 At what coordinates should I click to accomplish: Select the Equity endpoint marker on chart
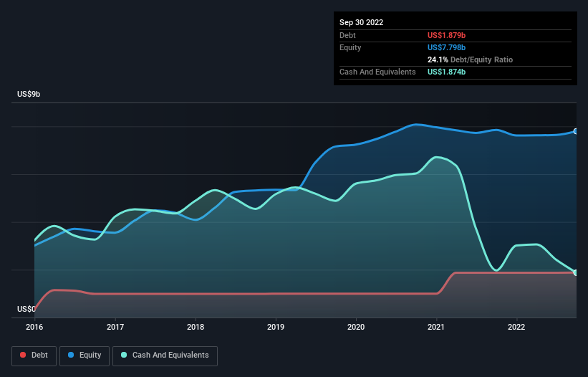pyautogui.click(x=576, y=131)
